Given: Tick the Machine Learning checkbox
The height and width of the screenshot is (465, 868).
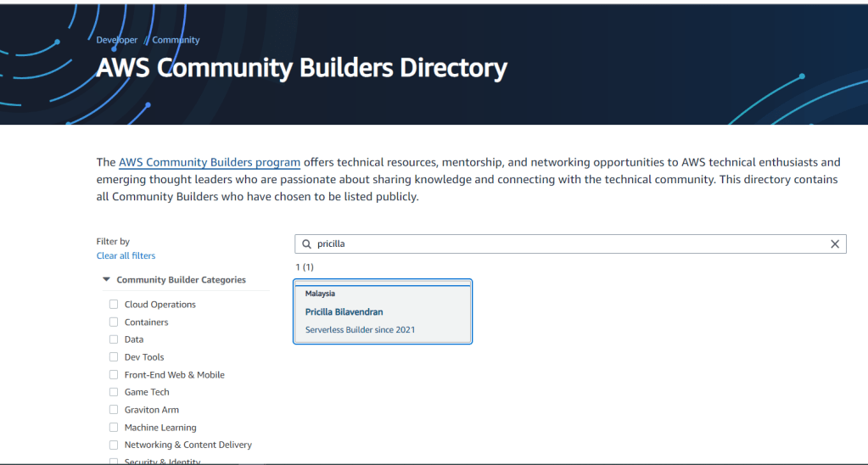Looking at the screenshot, I should pos(114,428).
